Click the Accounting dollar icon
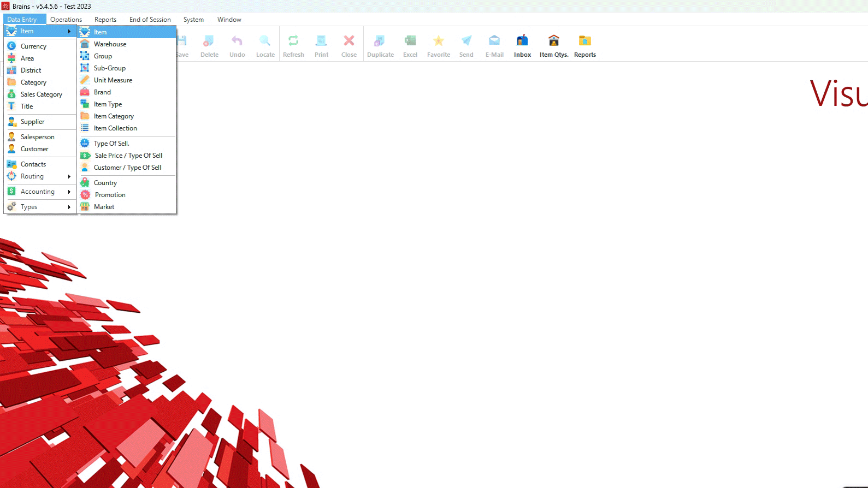 tap(11, 192)
